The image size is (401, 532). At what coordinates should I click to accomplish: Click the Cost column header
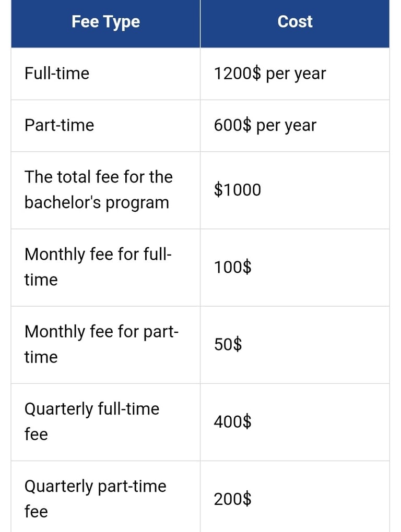coord(295,22)
